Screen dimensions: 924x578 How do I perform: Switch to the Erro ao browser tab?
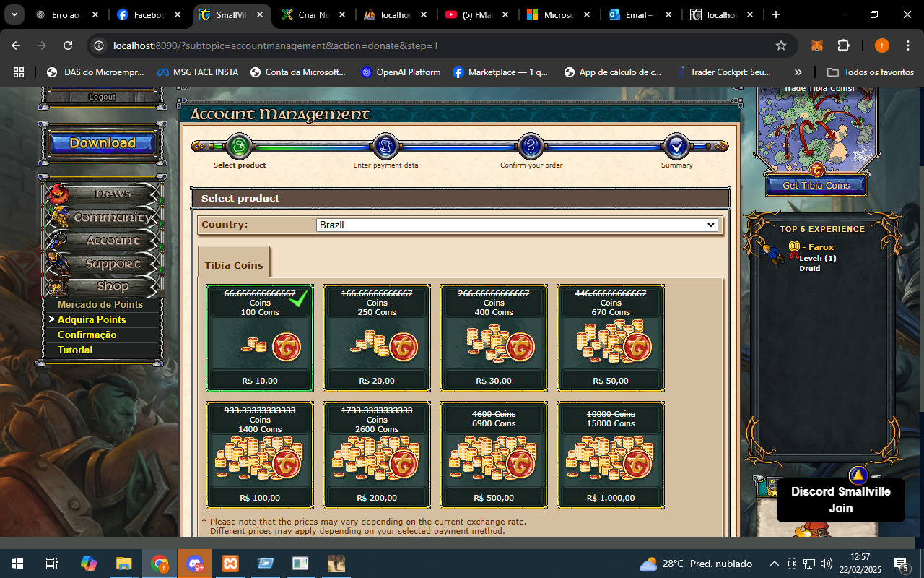(x=69, y=14)
